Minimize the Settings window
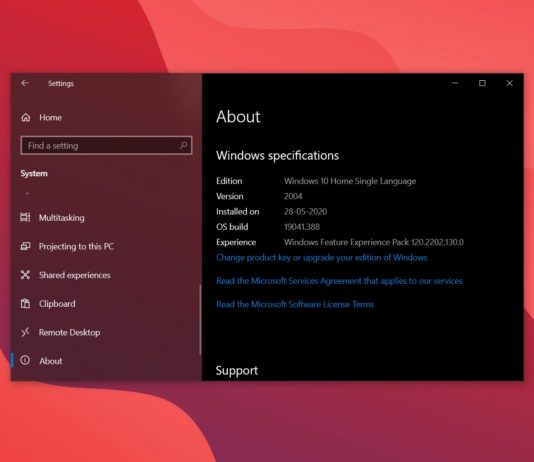 click(x=455, y=83)
